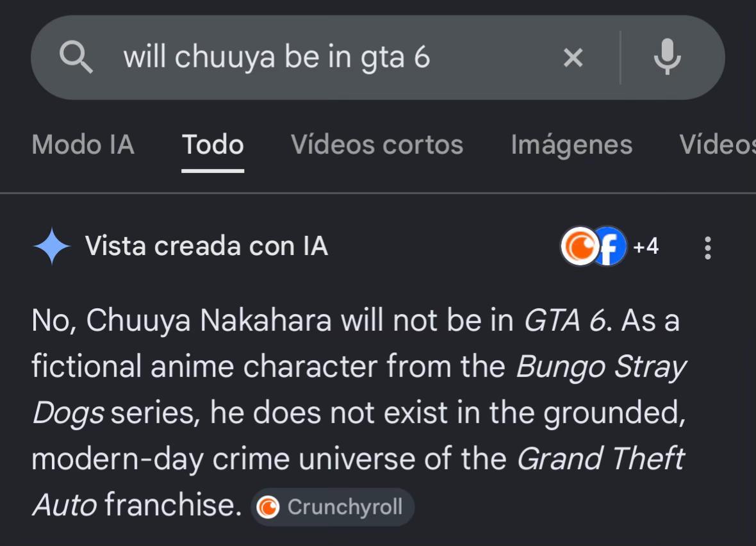756x546 pixels.
Task: Select the Todo results tab
Action: (213, 145)
